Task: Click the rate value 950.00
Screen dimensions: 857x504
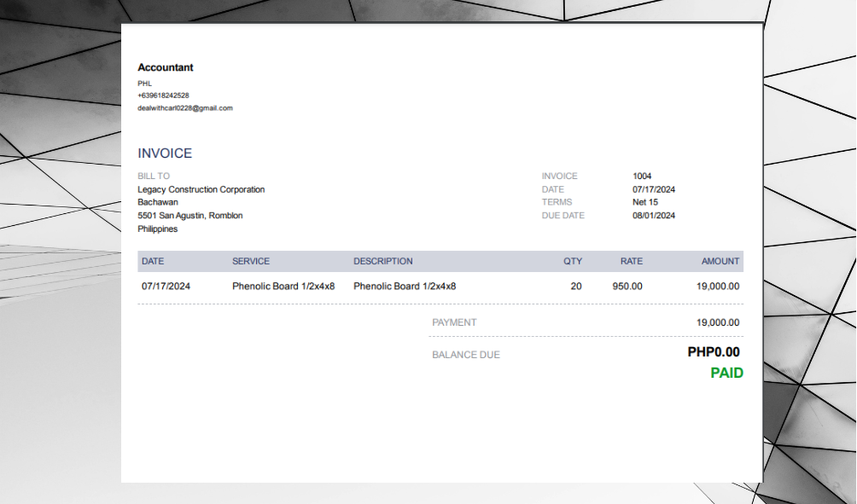Action: tap(627, 287)
